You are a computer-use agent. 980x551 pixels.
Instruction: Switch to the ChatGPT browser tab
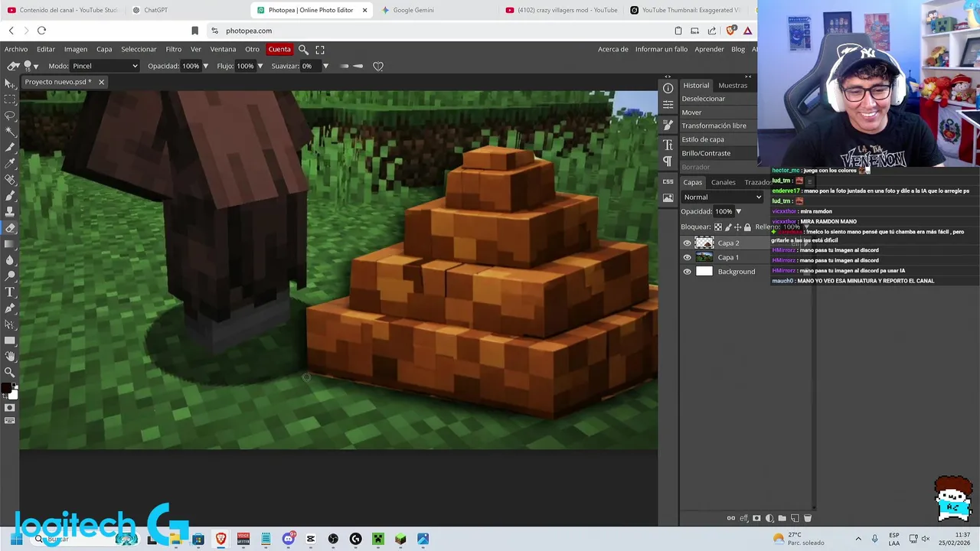tap(155, 10)
